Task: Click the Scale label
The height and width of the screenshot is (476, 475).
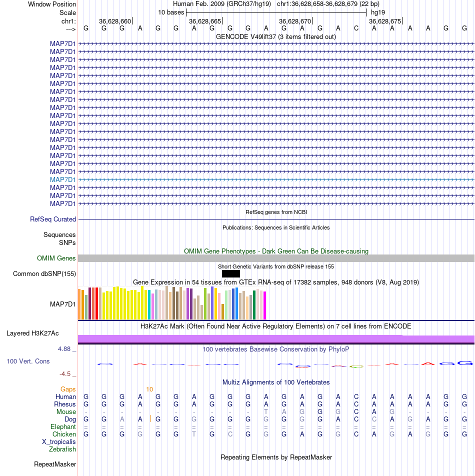Action: (67, 13)
